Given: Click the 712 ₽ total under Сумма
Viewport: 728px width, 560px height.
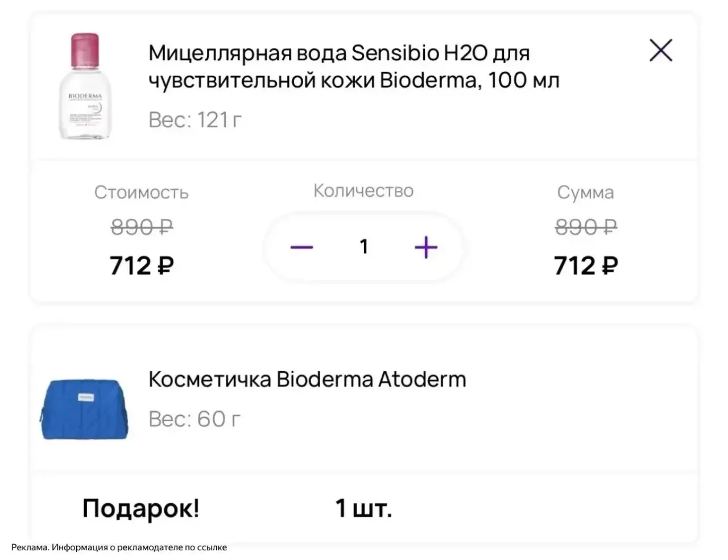Looking at the screenshot, I should 586,266.
